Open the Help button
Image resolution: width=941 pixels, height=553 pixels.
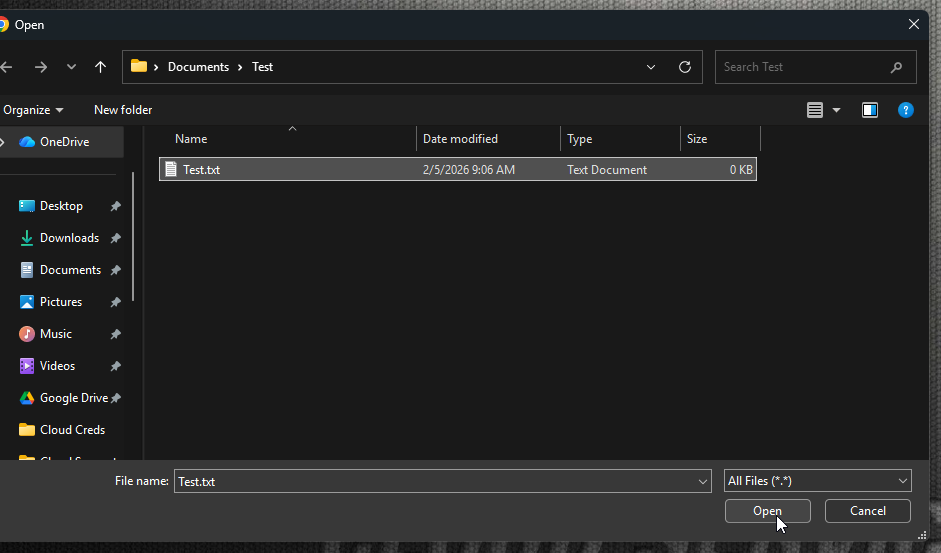pos(906,110)
